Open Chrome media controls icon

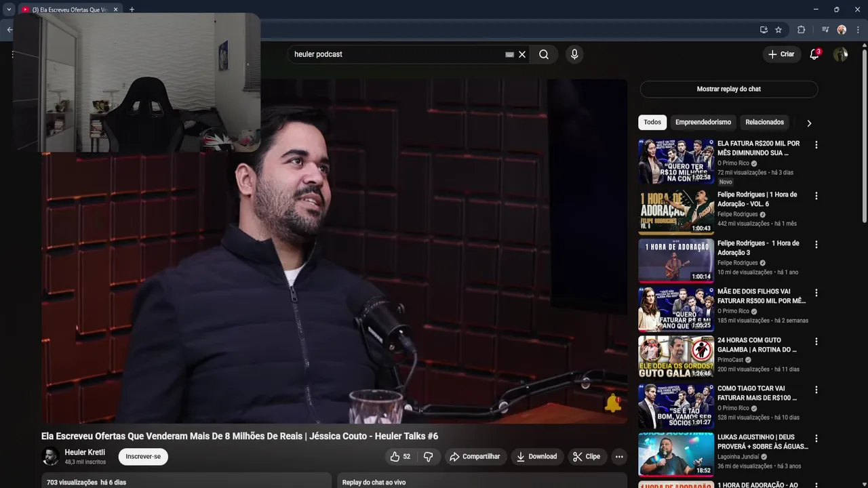825,30
